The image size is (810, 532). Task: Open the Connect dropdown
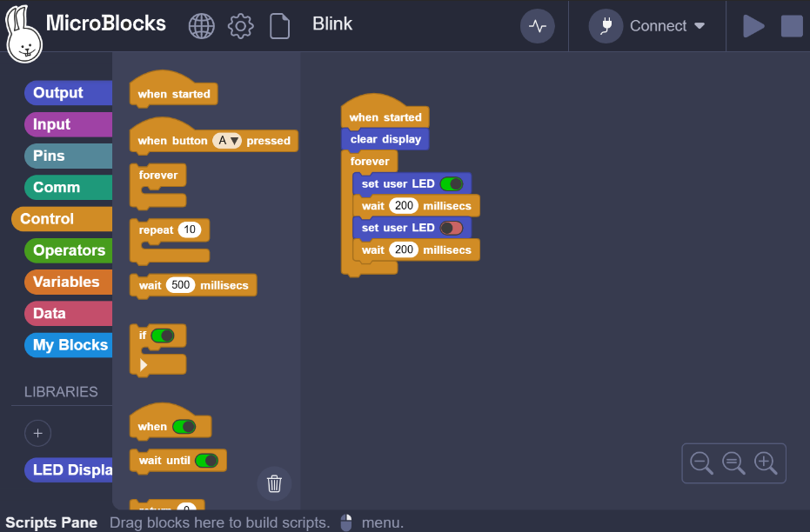click(666, 26)
